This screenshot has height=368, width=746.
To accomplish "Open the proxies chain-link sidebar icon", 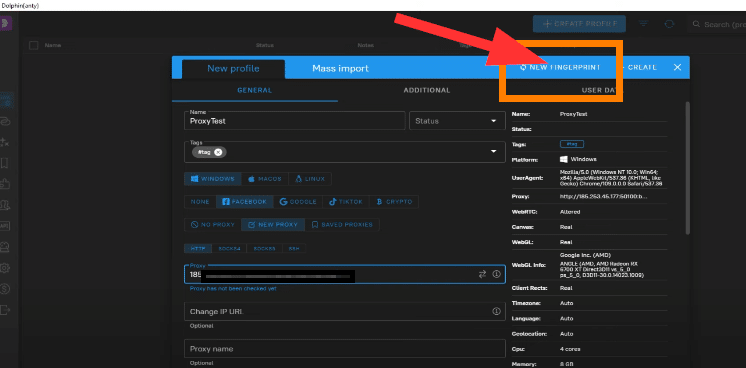I will click(x=5, y=122).
